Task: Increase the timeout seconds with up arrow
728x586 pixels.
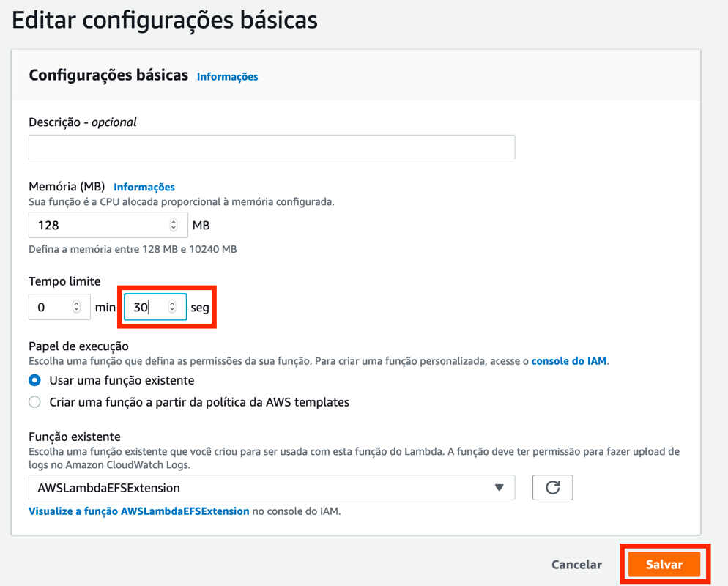Action: click(172, 303)
